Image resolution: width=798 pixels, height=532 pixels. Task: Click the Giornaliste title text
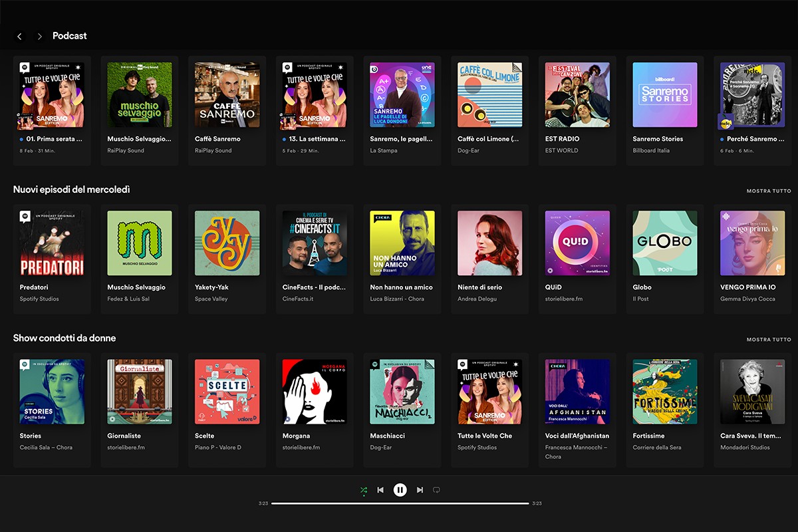[126, 436]
